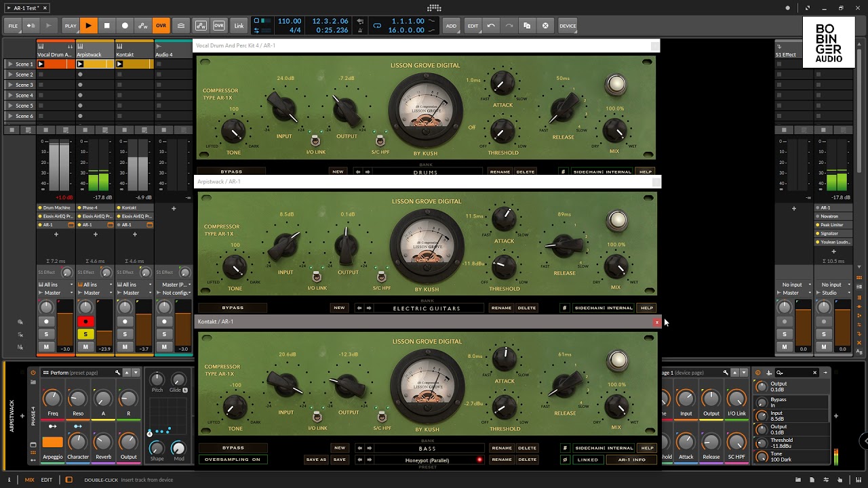Click AR-1 INFO button
The height and width of the screenshot is (488, 868).
[632, 460]
